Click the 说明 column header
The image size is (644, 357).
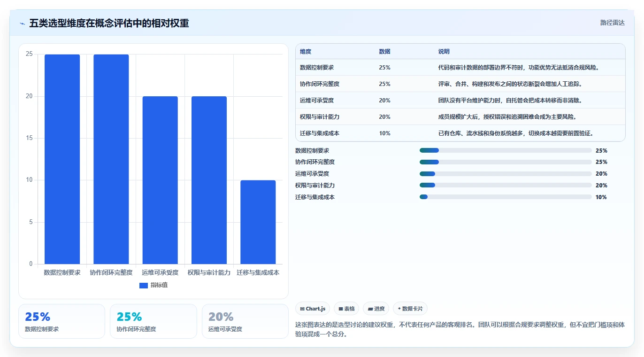click(444, 52)
